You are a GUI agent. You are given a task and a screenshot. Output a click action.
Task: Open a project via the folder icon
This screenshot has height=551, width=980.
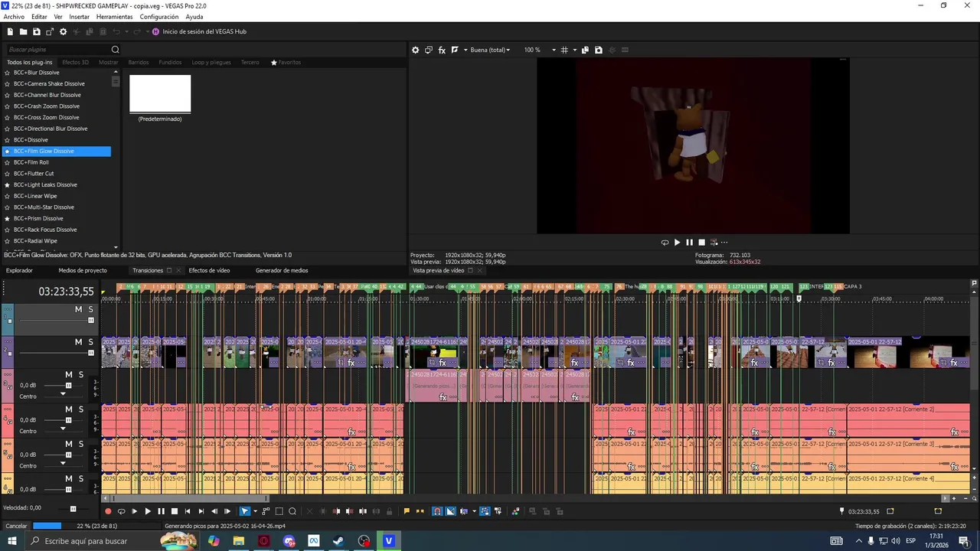24,31
